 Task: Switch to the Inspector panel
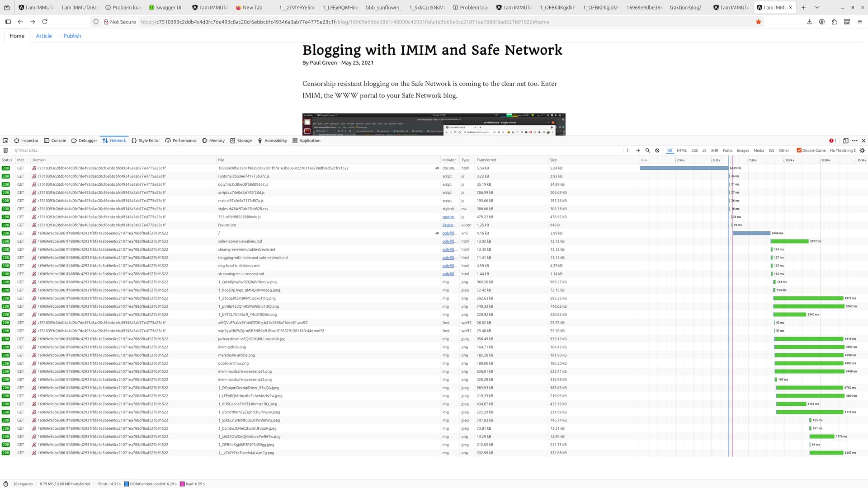tap(26, 141)
